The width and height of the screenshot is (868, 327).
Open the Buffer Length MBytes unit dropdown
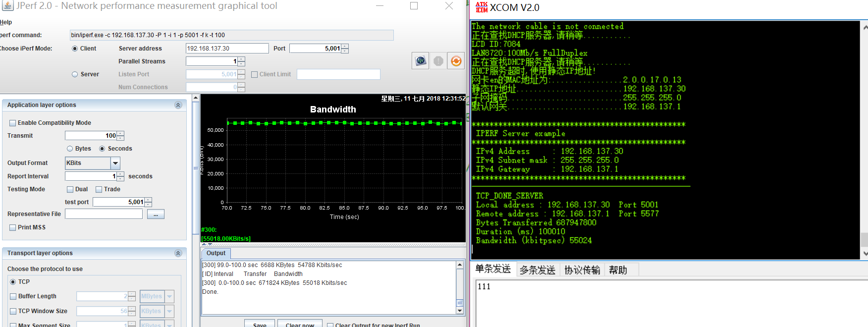[169, 296]
